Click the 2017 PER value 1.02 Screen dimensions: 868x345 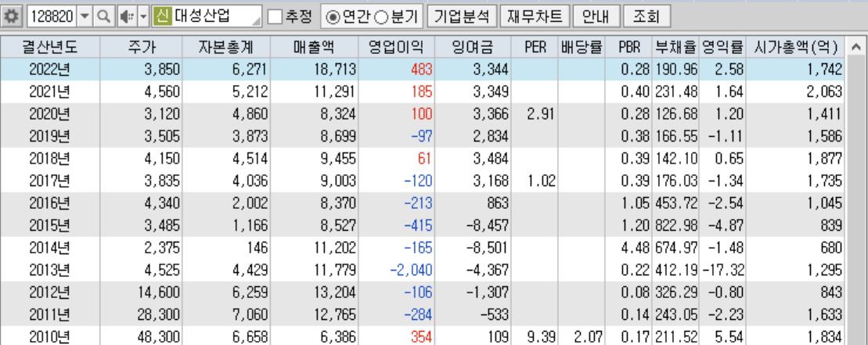tap(542, 180)
